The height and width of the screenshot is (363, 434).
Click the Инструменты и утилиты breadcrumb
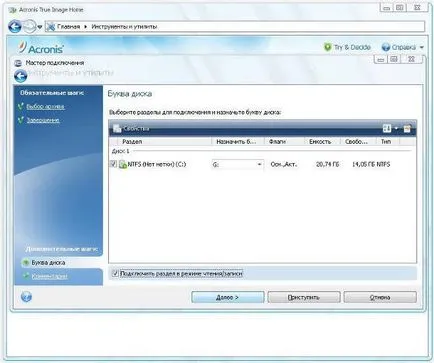124,27
